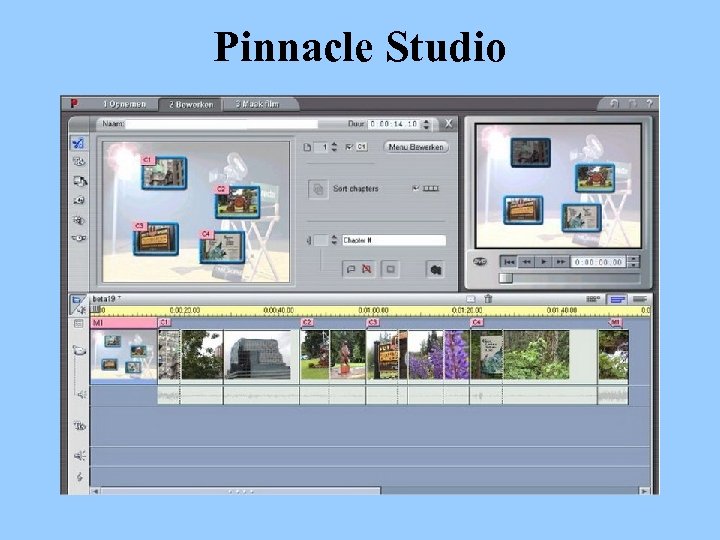The image size is (720, 540).
Task: Click the set chapter link button
Action: (x=350, y=269)
